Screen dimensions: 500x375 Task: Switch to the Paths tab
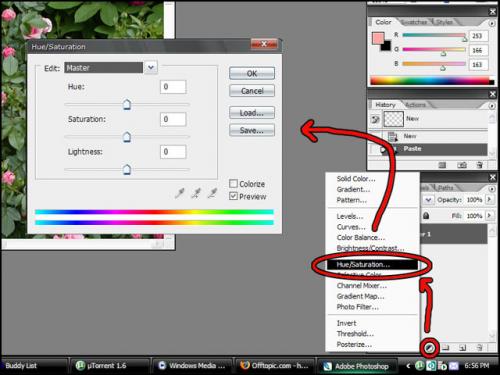pos(445,188)
